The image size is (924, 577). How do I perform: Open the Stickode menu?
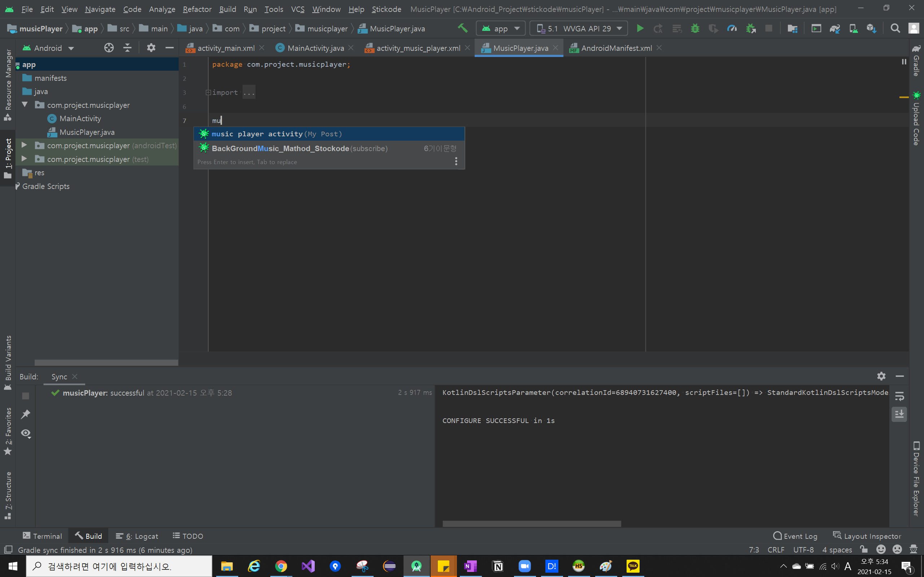[x=386, y=9]
